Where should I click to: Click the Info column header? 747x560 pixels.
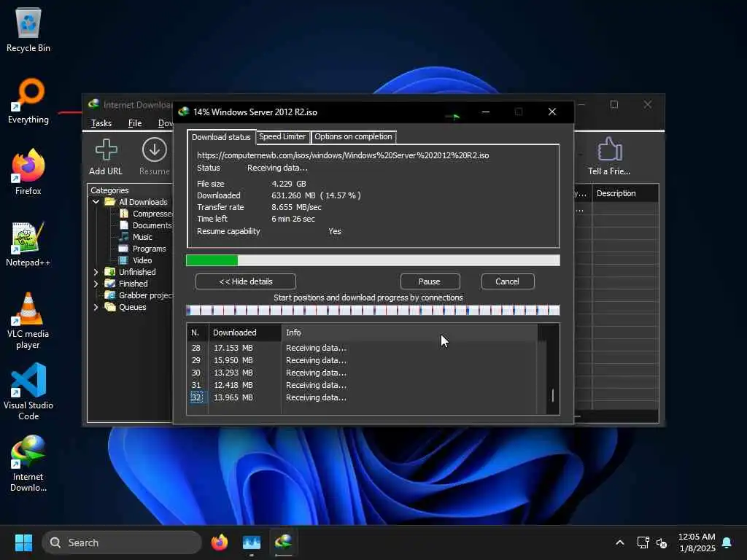tap(410, 332)
